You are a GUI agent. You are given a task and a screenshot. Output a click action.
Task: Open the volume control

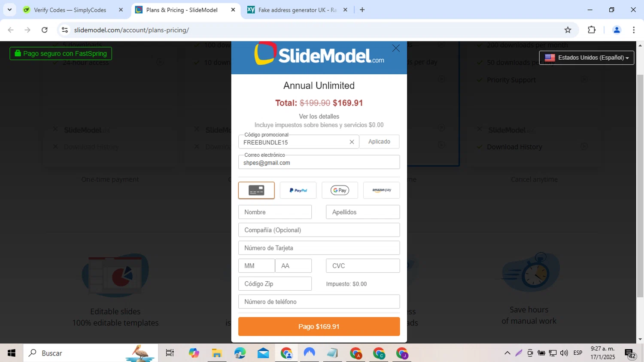point(564,353)
